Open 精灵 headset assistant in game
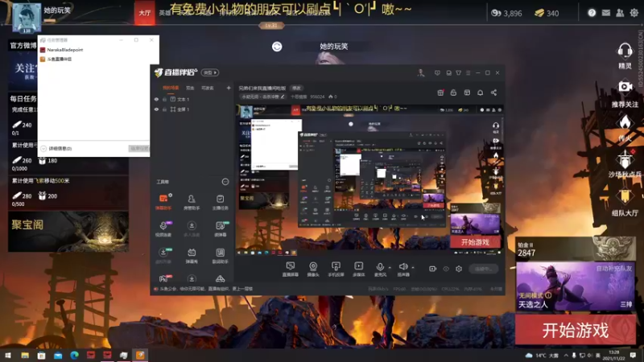 (x=625, y=56)
